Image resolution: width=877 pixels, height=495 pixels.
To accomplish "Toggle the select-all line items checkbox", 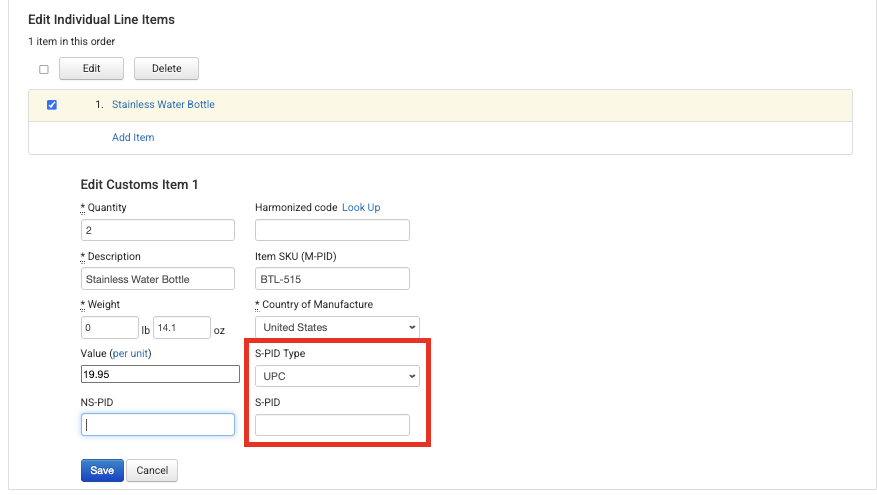I will point(44,69).
